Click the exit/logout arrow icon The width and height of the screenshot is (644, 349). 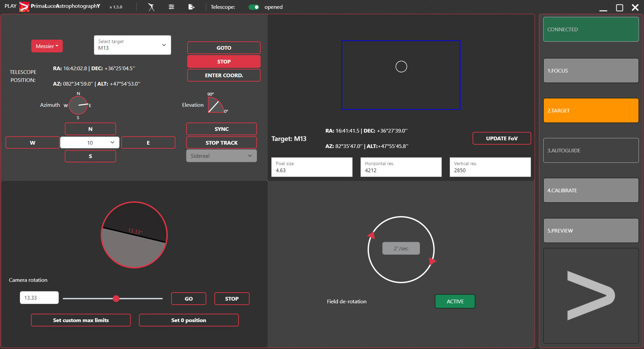tap(191, 7)
